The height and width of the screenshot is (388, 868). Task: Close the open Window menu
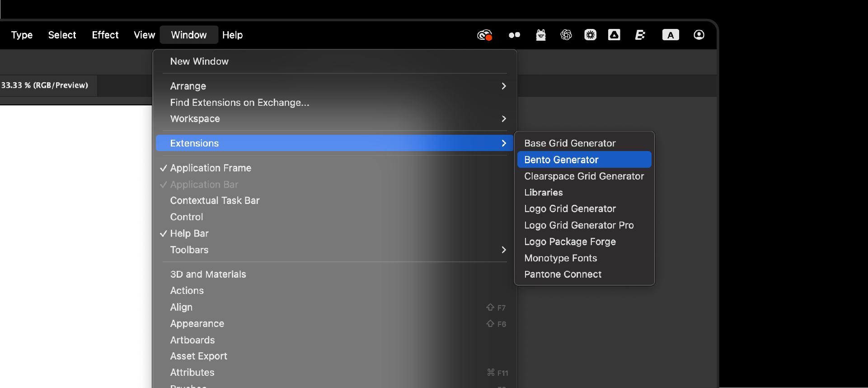[x=189, y=35]
